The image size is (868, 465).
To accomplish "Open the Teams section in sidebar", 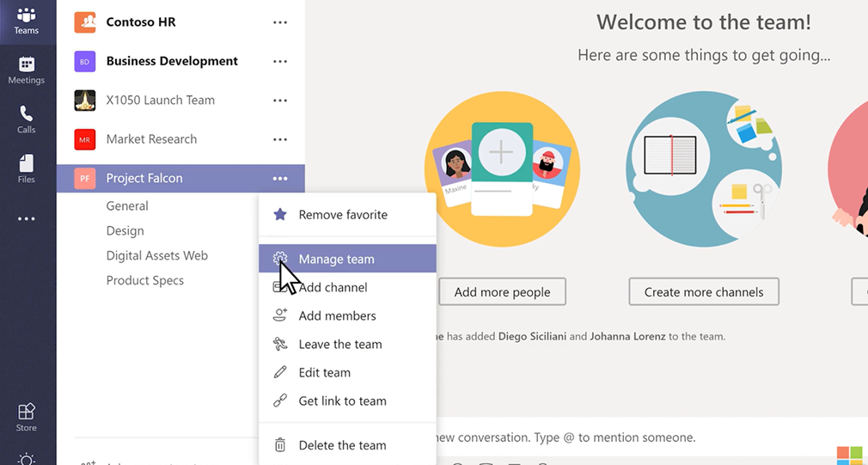I will pyautogui.click(x=27, y=21).
